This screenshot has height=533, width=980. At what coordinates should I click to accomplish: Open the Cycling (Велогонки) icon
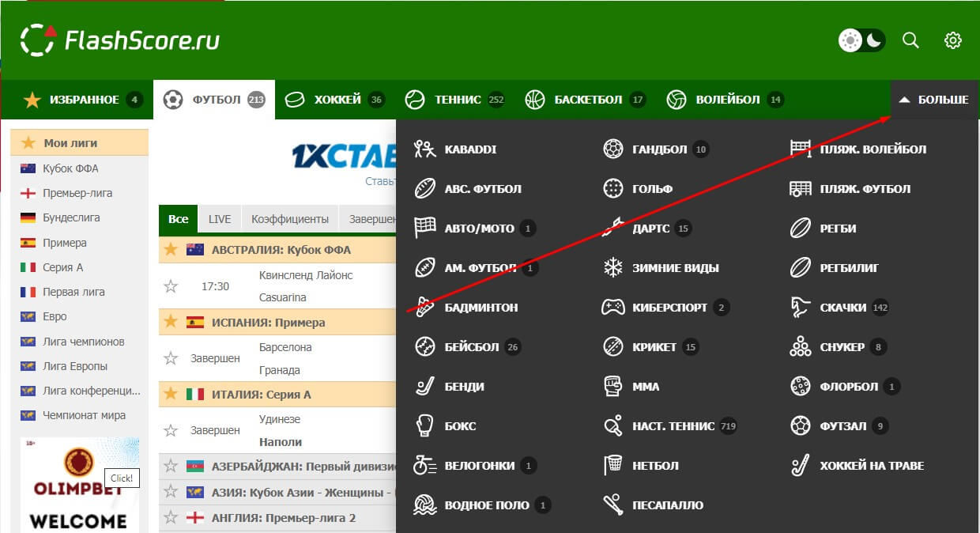click(x=425, y=466)
